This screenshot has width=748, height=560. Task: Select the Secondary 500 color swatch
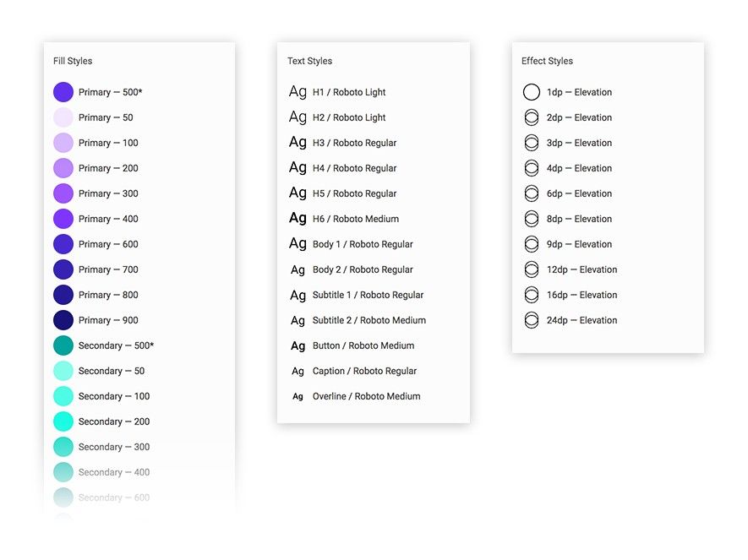coord(63,345)
